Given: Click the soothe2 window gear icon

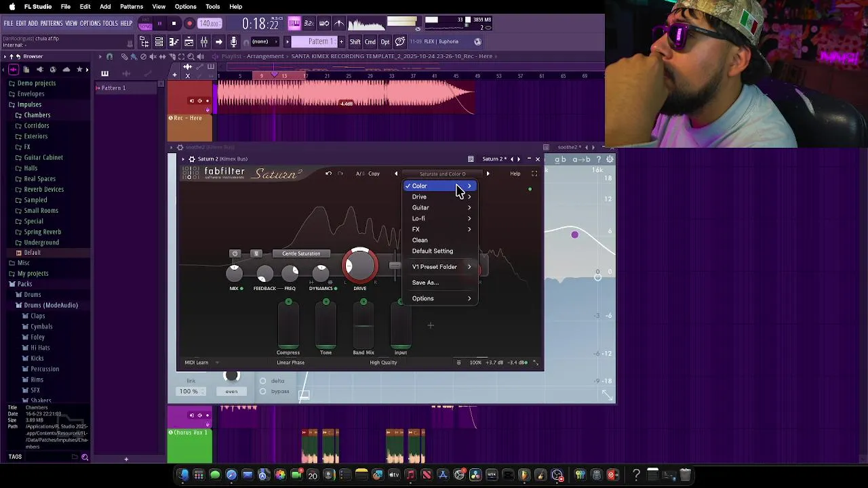Looking at the screenshot, I should coord(180,147).
